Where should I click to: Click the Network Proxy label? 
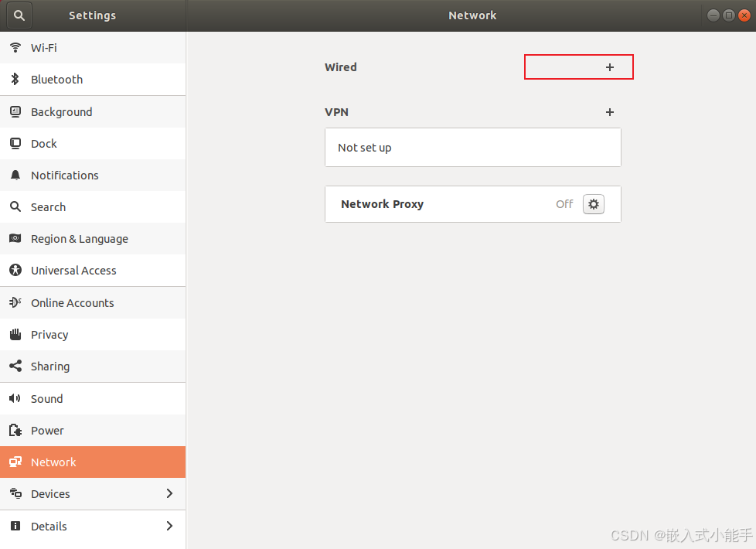(383, 204)
